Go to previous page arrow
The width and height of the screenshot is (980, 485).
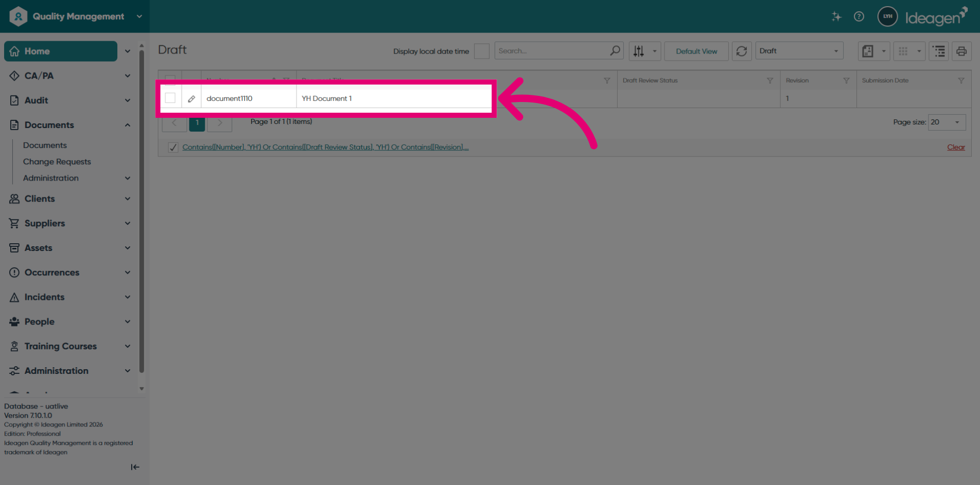[174, 122]
